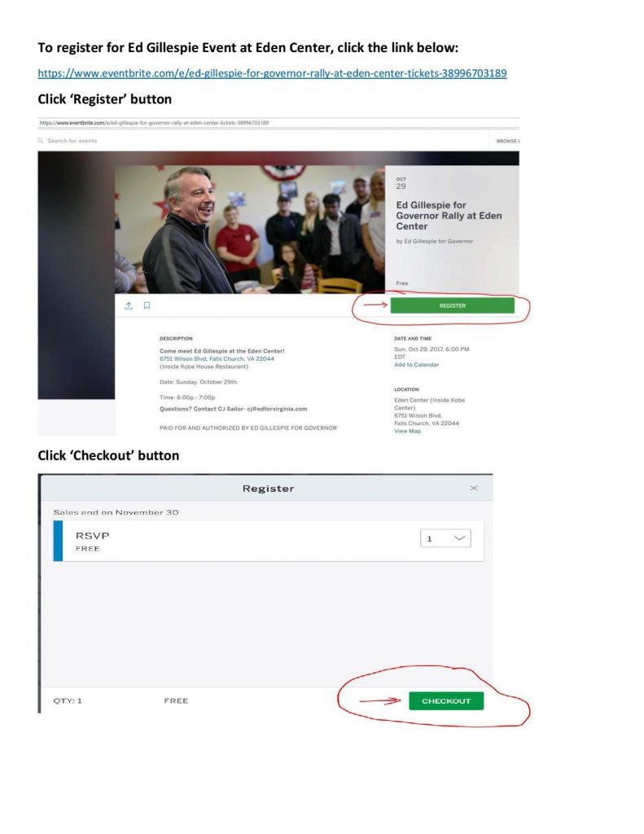This screenshot has width=644, height=834.
Task: Close the Register dialog with X
Action: (473, 488)
